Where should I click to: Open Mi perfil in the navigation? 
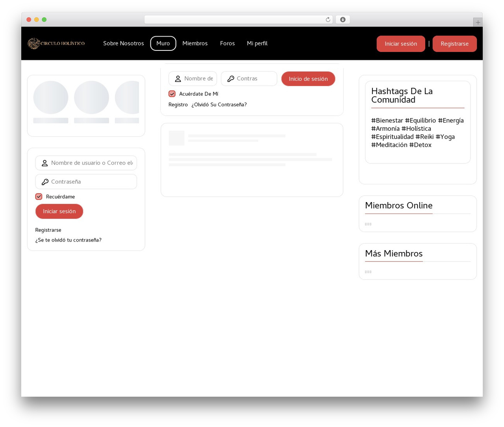pos(257,43)
